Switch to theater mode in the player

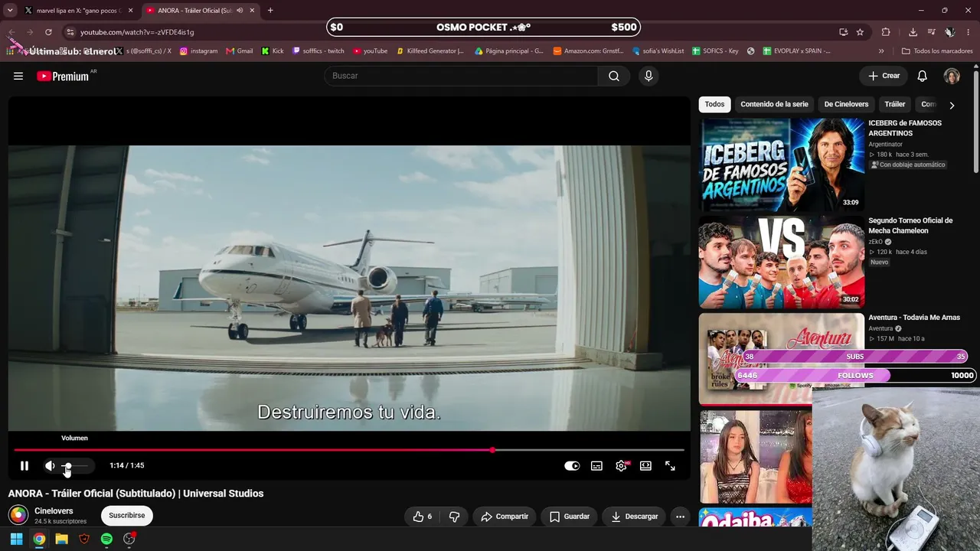[x=645, y=465]
